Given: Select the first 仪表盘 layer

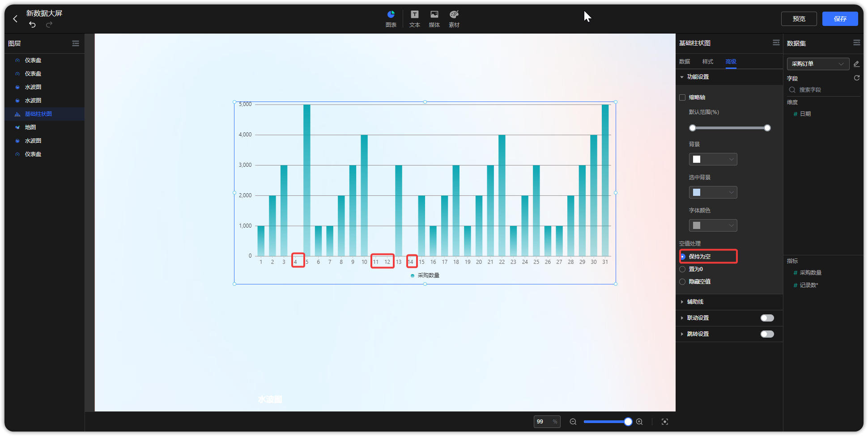Looking at the screenshot, I should [x=45, y=60].
